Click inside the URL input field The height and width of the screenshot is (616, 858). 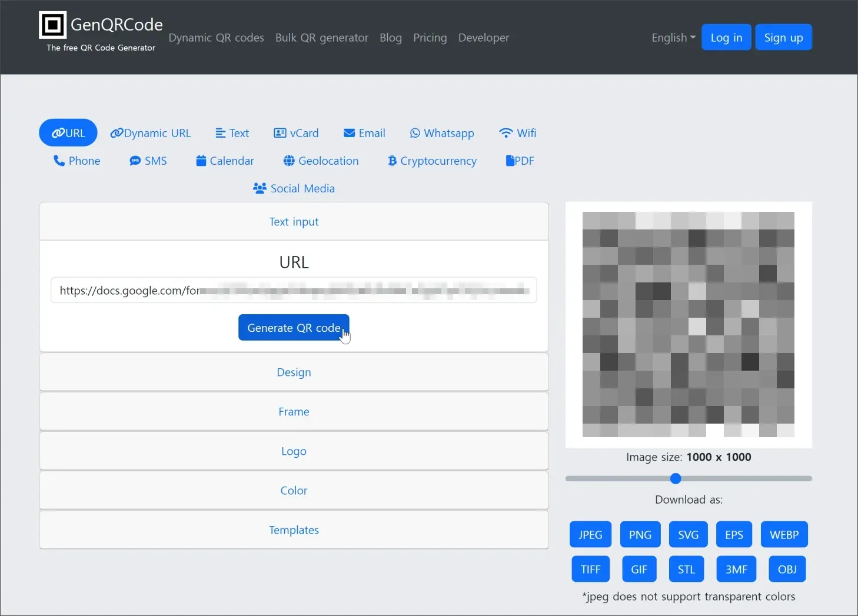294,290
